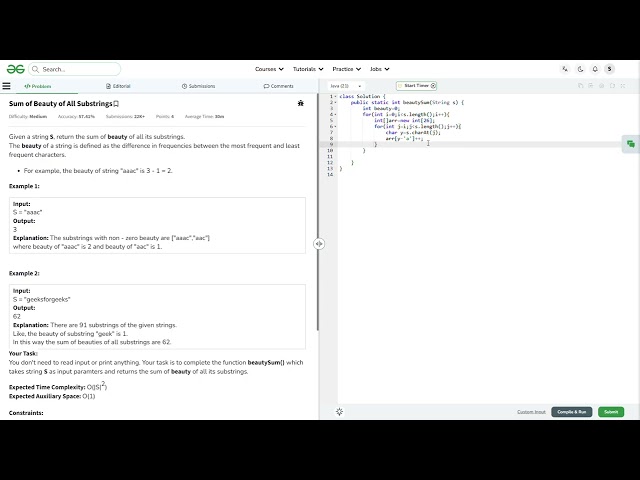Viewport: 640px width, 480px height.
Task: Click the 'Expected Auxiliary Space: O(1)' line
Action: [x=52, y=396]
